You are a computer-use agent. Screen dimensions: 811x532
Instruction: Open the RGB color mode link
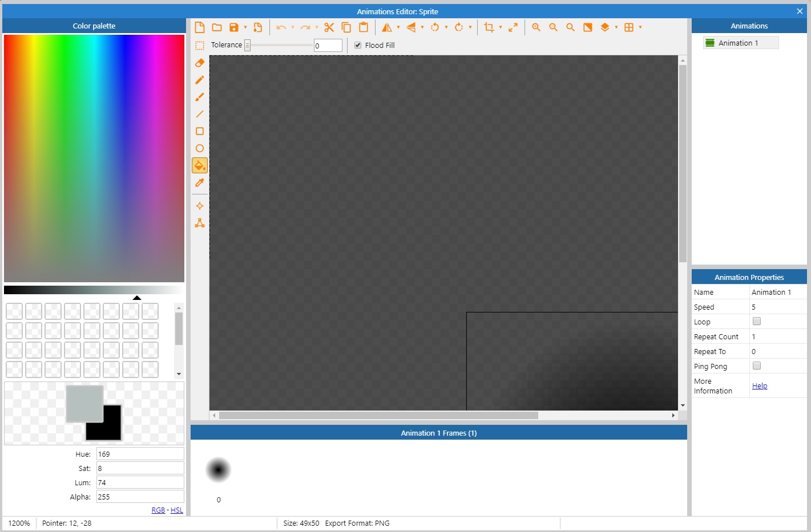tap(158, 510)
